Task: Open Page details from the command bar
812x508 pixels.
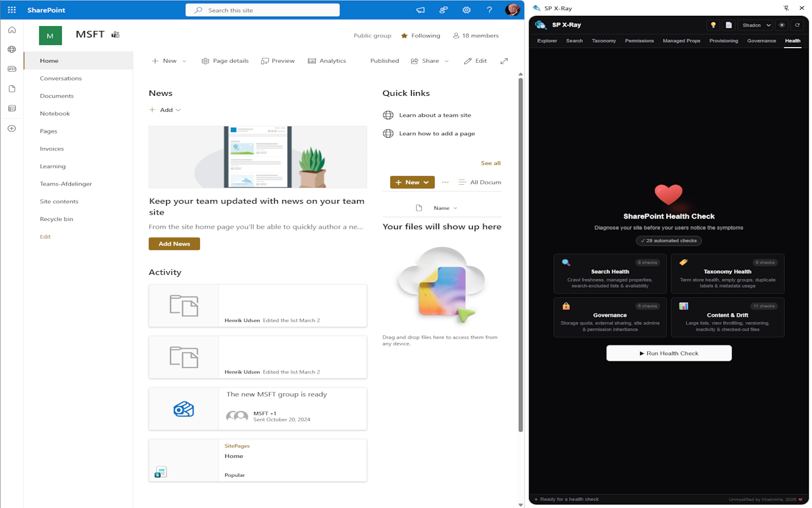Action: 225,61
